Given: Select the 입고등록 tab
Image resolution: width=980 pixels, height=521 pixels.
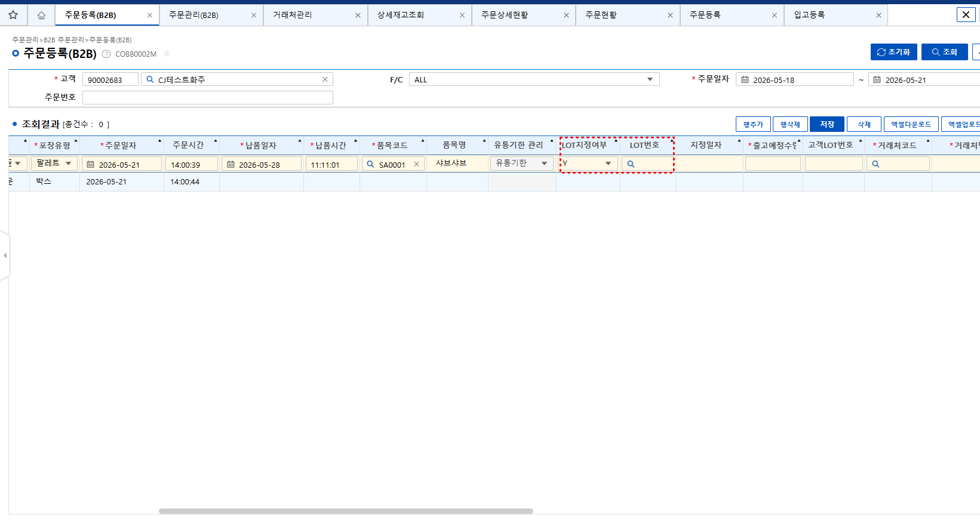Looking at the screenshot, I should pyautogui.click(x=809, y=15).
